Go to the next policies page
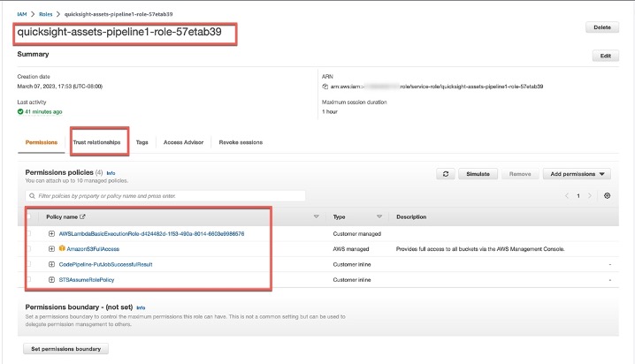 point(590,196)
